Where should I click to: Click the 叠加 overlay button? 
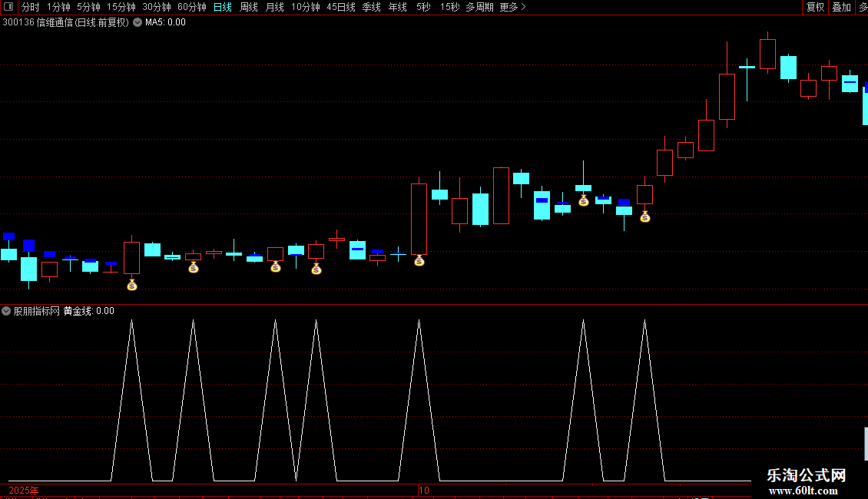[x=841, y=7]
